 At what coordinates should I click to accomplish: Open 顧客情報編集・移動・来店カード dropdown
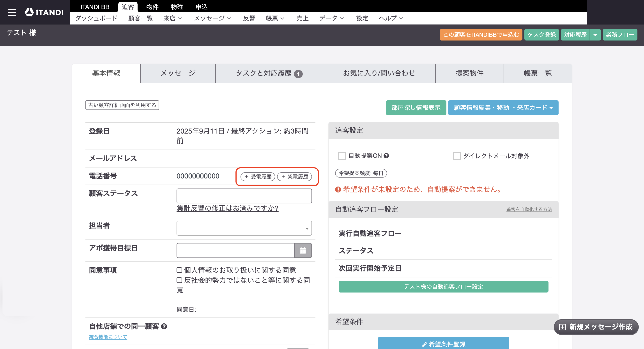pyautogui.click(x=503, y=108)
